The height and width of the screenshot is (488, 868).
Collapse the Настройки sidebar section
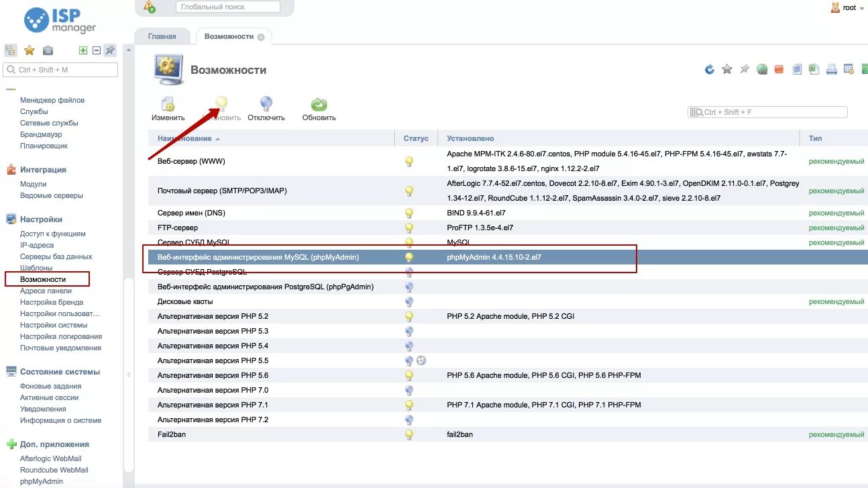click(41, 219)
